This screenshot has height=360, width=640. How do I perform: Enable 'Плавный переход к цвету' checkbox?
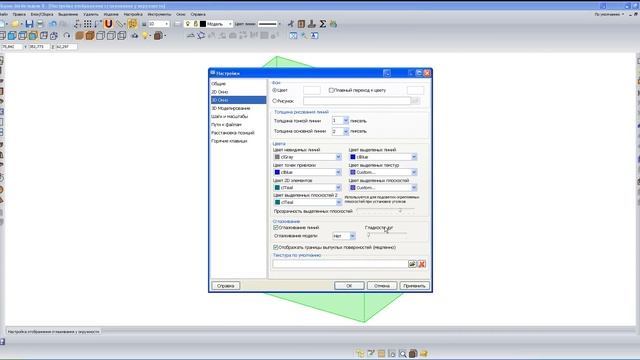click(331, 90)
